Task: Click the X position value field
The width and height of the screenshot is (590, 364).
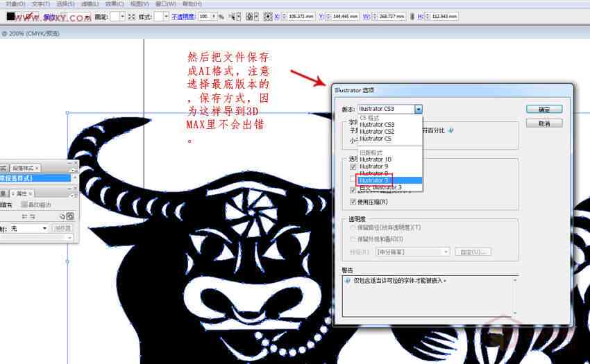Action: click(x=301, y=17)
